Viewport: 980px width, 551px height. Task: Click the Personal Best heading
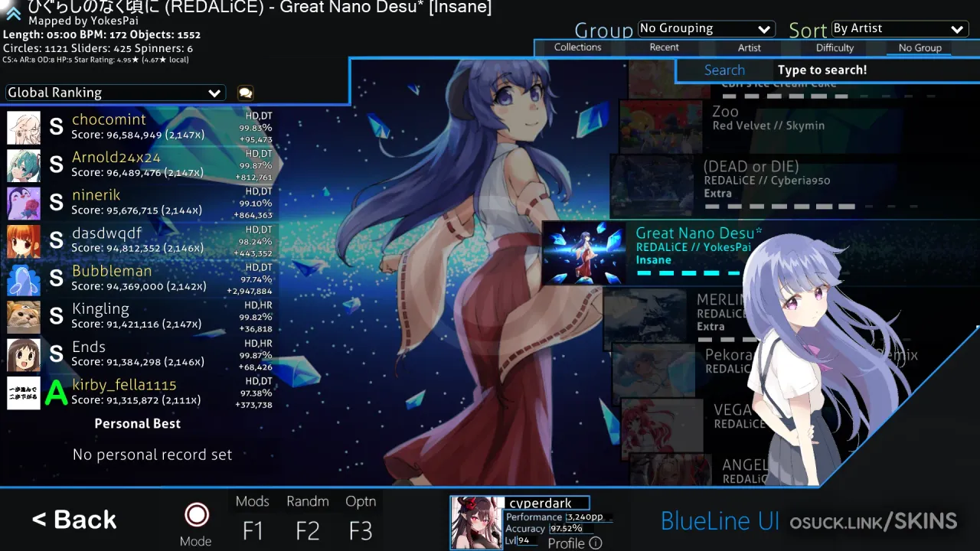138,424
